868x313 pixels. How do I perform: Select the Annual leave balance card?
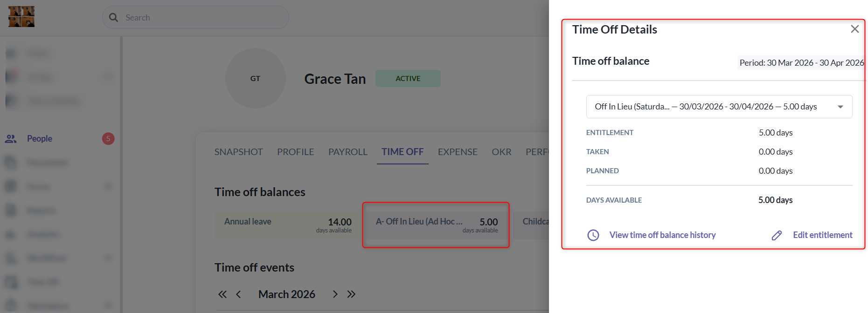(288, 225)
